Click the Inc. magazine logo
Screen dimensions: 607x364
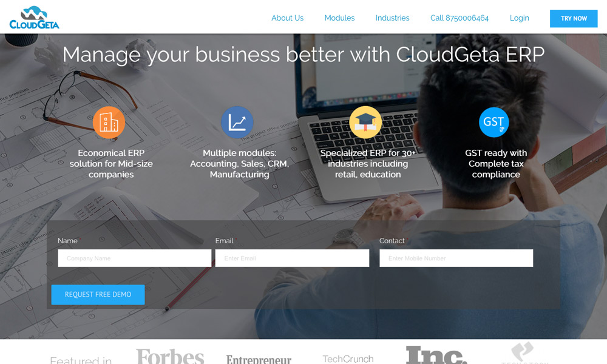pos(436,355)
